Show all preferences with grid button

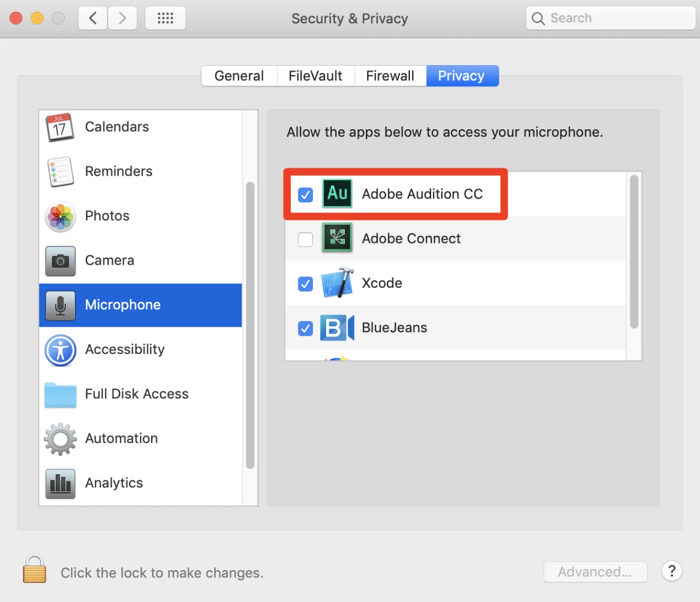[x=166, y=18]
